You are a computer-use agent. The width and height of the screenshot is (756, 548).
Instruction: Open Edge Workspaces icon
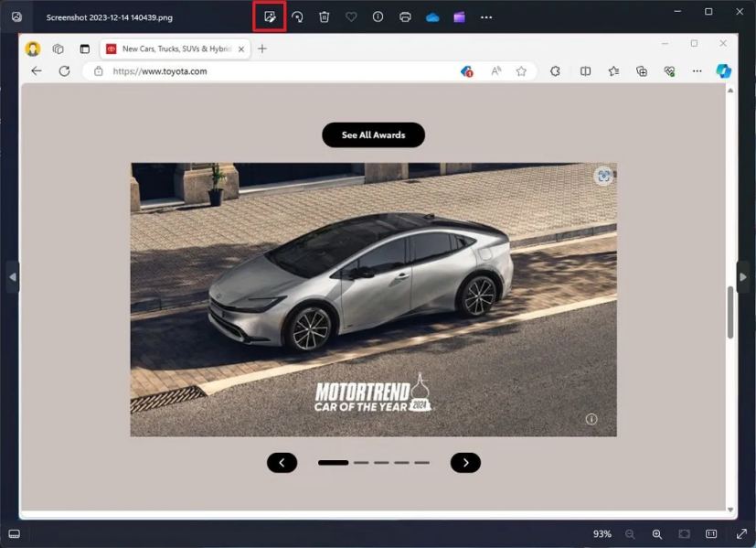tap(59, 48)
